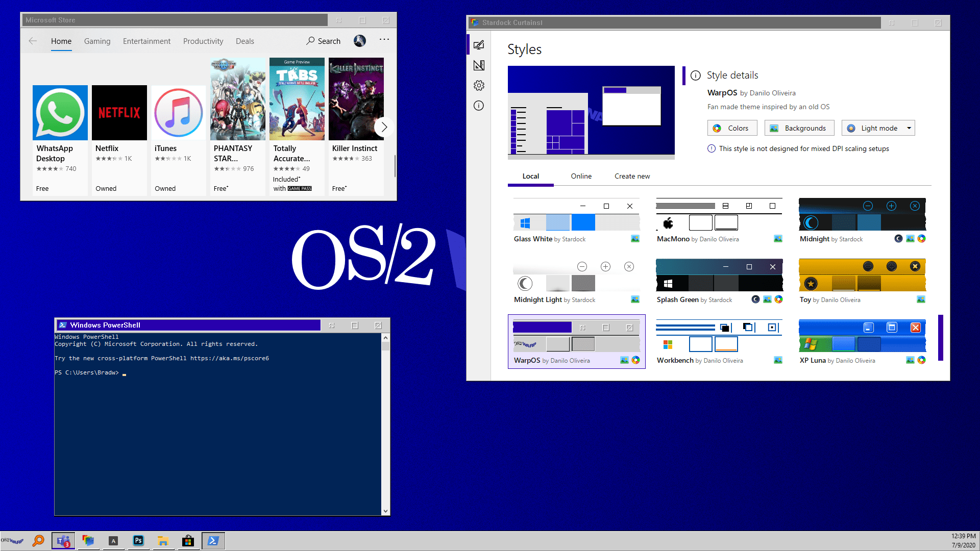Image resolution: width=980 pixels, height=551 pixels.
Task: Expand more Store apps with the right arrow
Action: 384,127
